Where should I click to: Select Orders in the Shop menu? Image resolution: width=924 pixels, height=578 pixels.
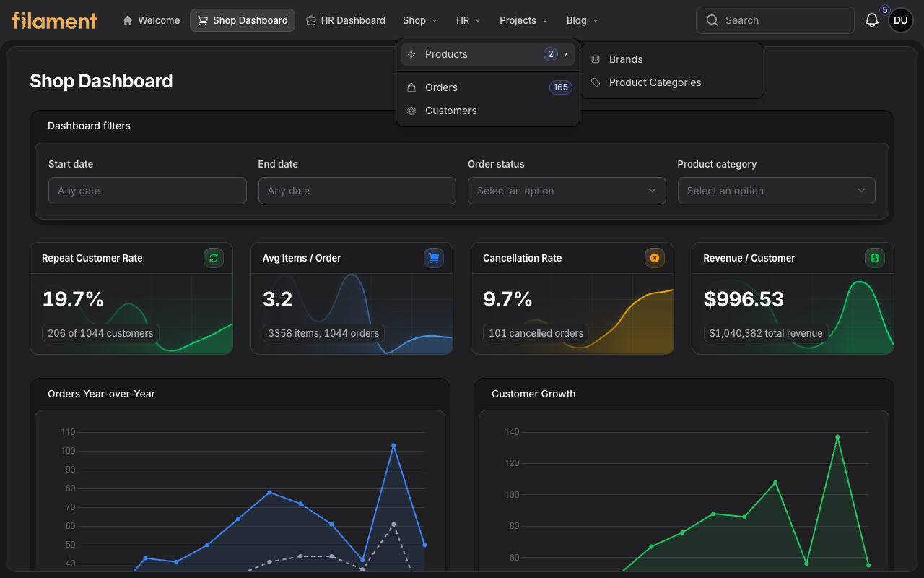[x=488, y=87]
